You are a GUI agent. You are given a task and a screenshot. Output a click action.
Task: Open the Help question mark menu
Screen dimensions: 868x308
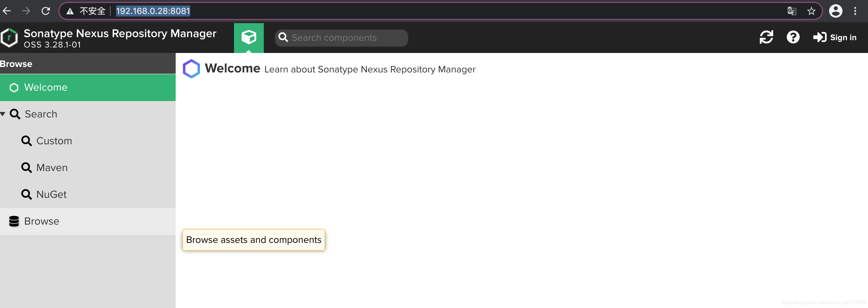793,37
